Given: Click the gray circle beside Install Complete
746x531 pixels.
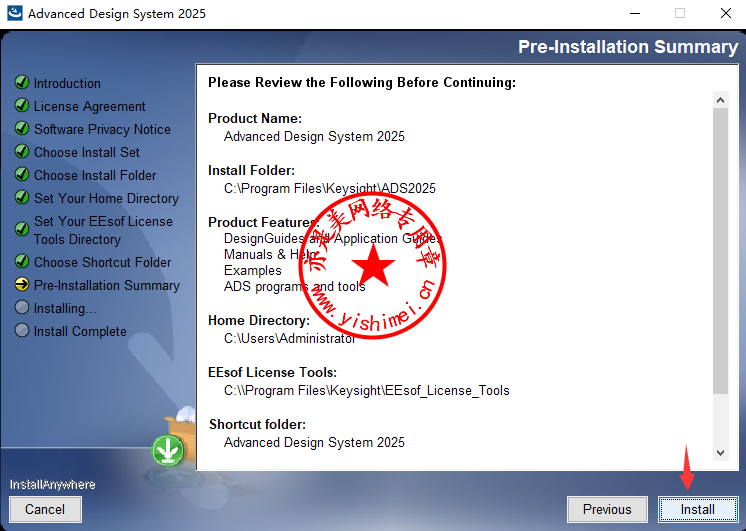Looking at the screenshot, I should [x=22, y=330].
